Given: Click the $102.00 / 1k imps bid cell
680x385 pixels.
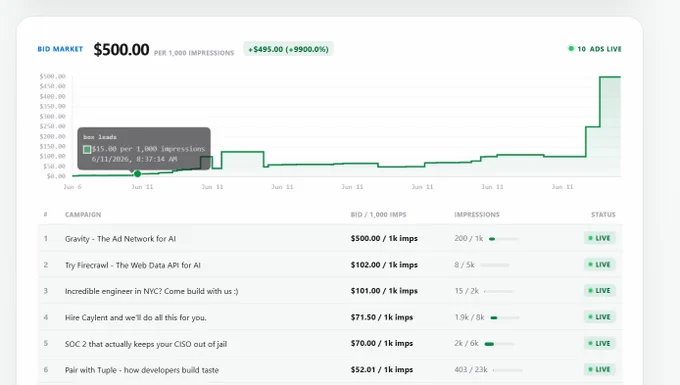Looking at the screenshot, I should point(384,265).
